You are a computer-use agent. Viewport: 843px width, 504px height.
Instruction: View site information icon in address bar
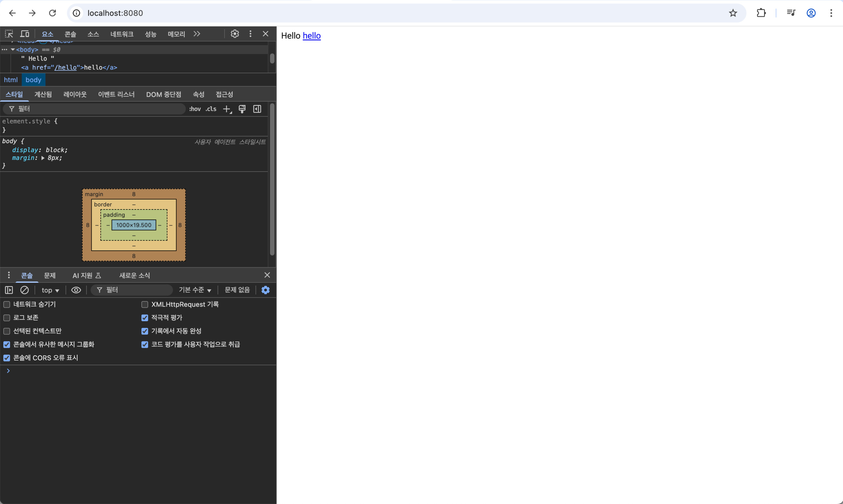tap(77, 13)
